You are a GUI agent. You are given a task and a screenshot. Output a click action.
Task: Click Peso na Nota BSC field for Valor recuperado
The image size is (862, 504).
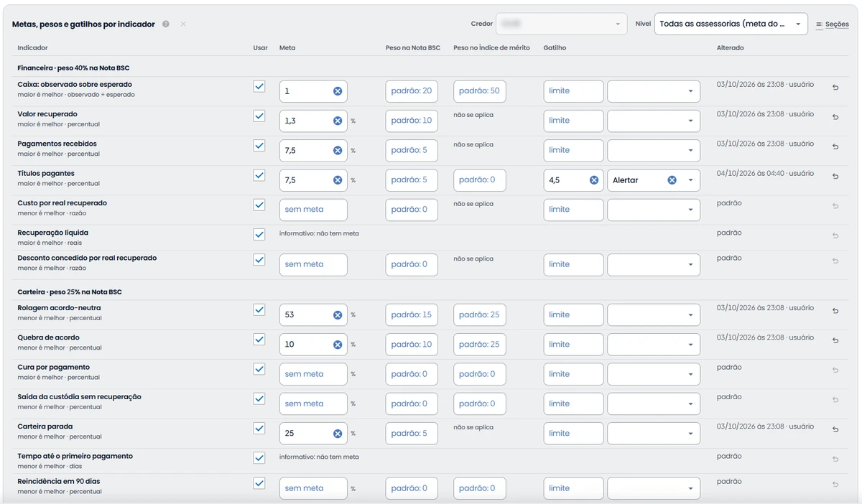click(x=412, y=121)
